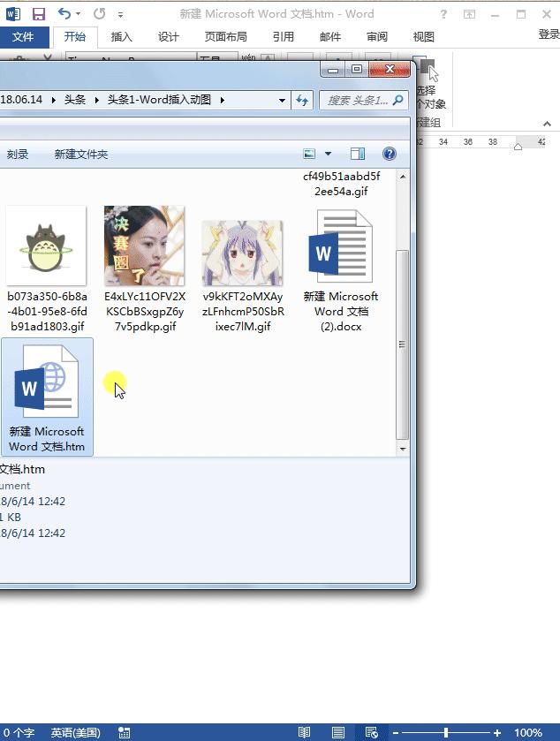Switch to the 审阅 ribbon tab

coord(376,37)
